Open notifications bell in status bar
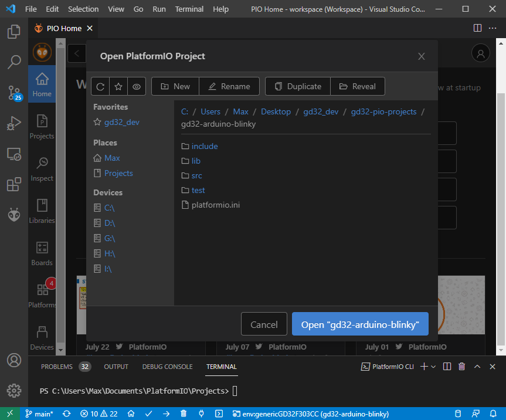 pos(493,414)
